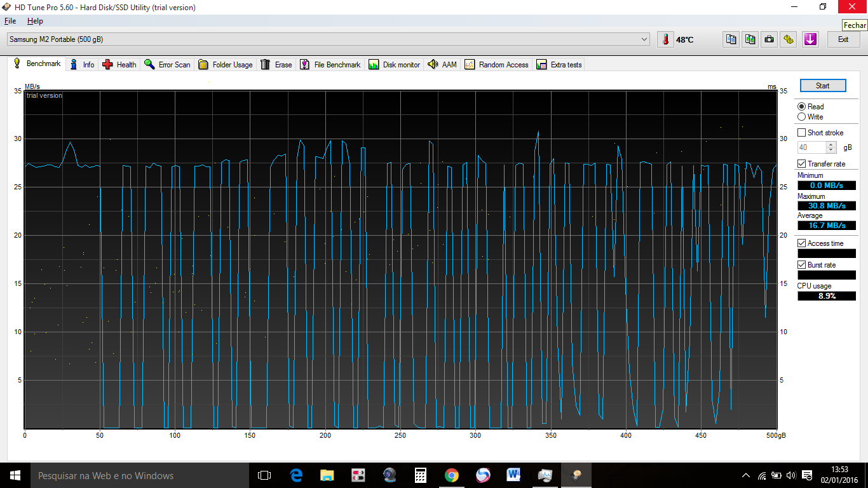Open options with the gears icon
This screenshot has width=868, height=488.
click(789, 39)
